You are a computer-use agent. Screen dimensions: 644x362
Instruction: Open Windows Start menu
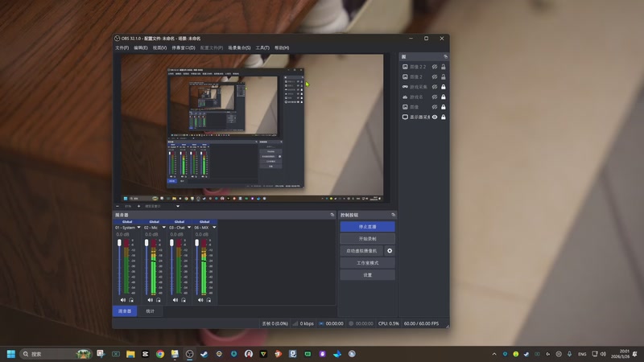(11, 354)
